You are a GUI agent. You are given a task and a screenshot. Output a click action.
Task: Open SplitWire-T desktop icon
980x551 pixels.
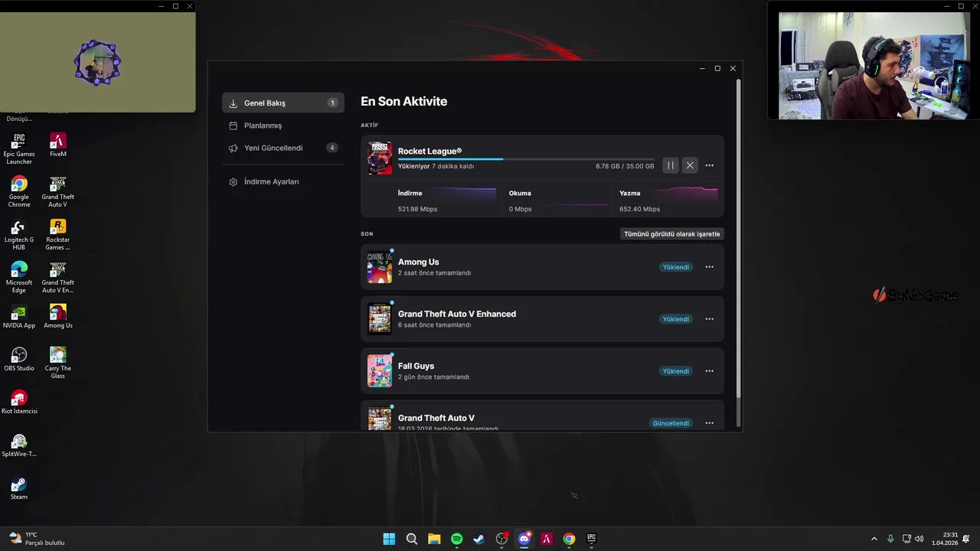point(19,445)
